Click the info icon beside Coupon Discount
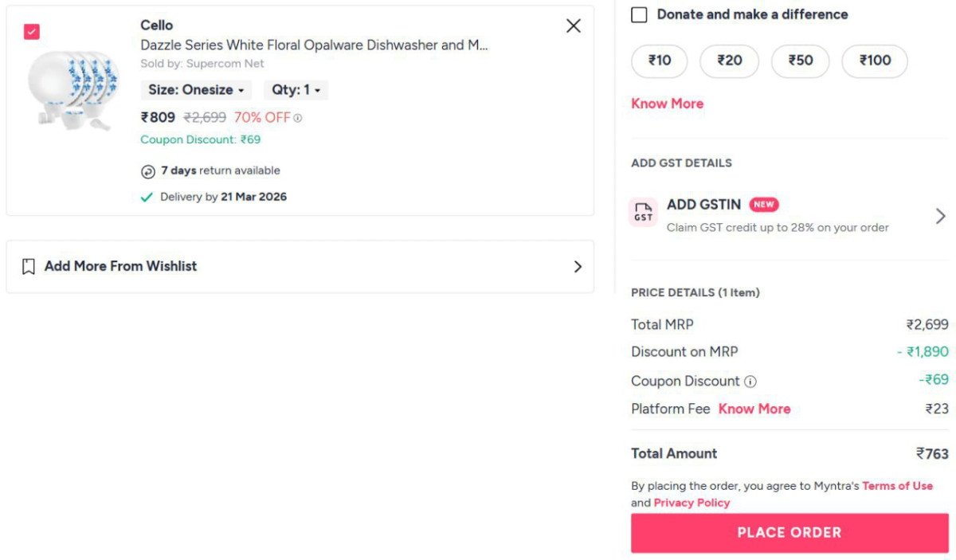This screenshot has height=560, width=956. (750, 381)
